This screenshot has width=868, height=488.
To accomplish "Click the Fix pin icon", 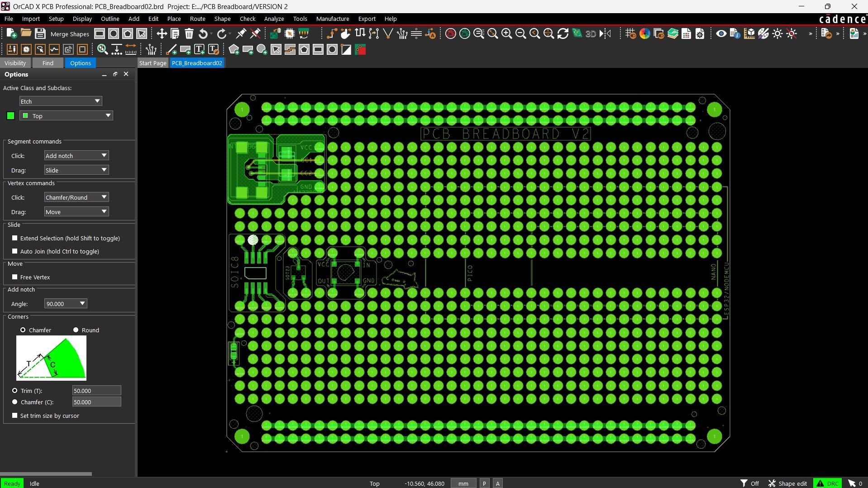I will pos(241,33).
